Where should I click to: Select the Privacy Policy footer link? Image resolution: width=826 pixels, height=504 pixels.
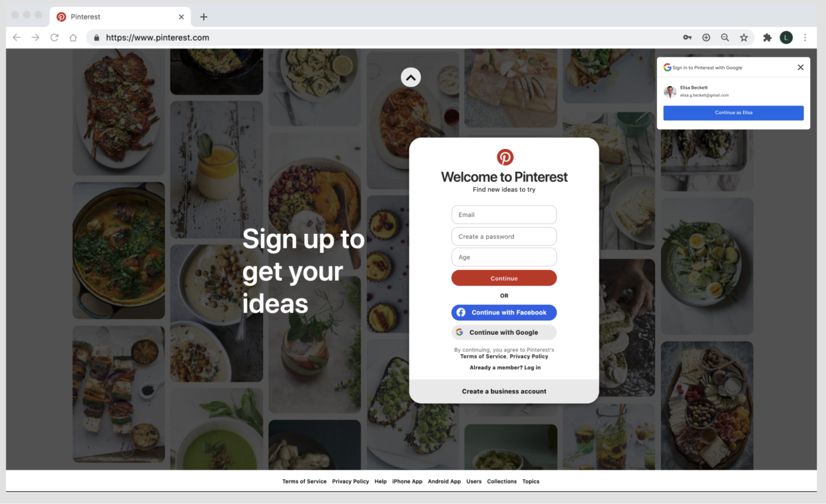[x=350, y=480]
